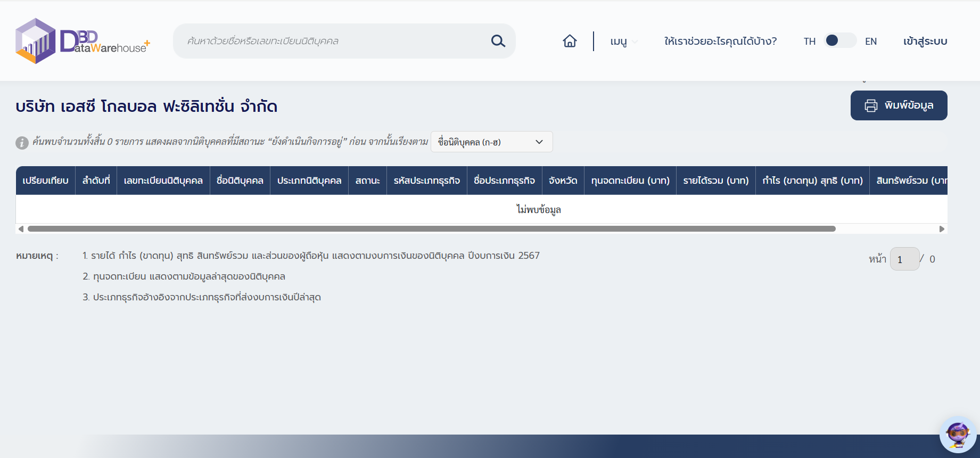Click the ชื่อนิติบุคคล column header
Viewport: 980px width, 458px height.
(x=240, y=181)
